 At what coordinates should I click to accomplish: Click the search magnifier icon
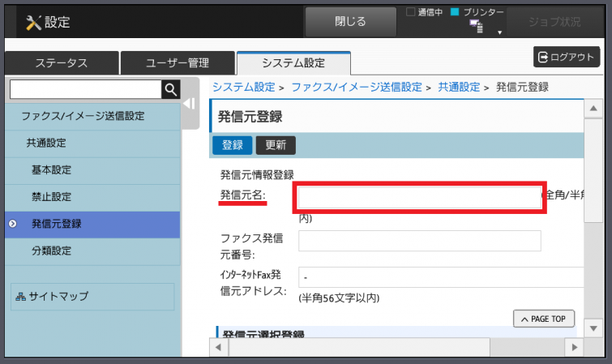click(170, 89)
